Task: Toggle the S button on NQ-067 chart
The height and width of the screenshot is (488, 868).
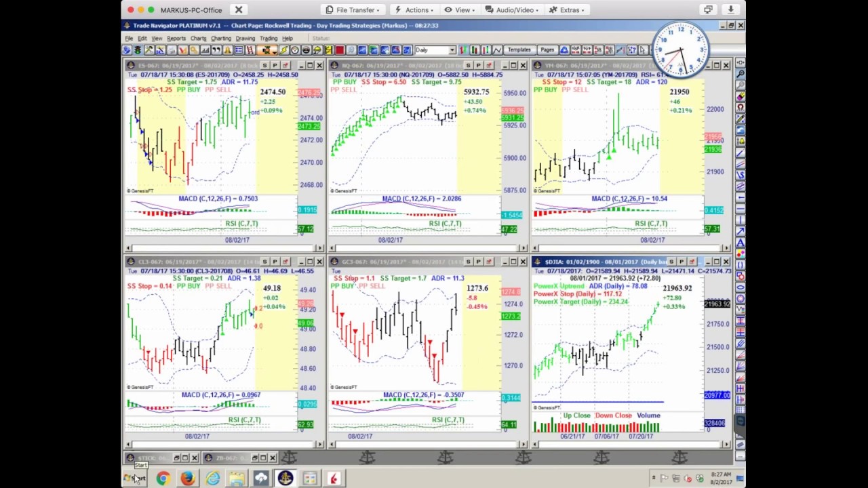Action: point(468,65)
